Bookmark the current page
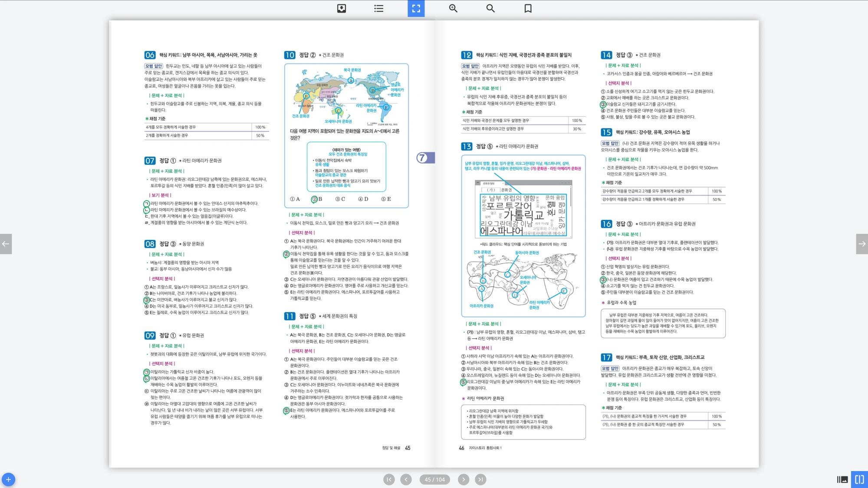This screenshot has width=868, height=488. 528,8
